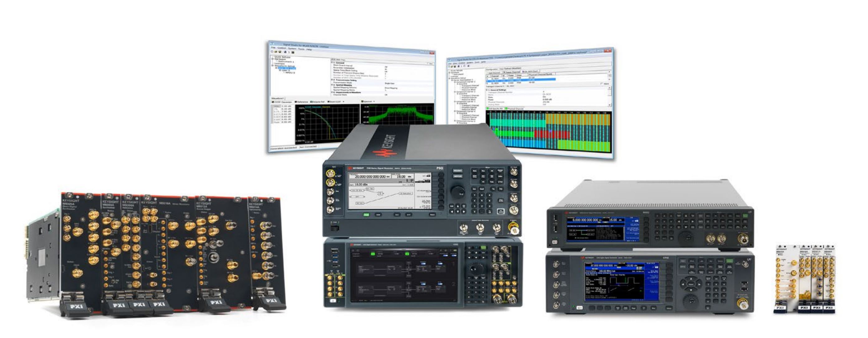868x338 pixels.
Task: Click the printer icon on the WLAN toolbar
Action: point(286,52)
